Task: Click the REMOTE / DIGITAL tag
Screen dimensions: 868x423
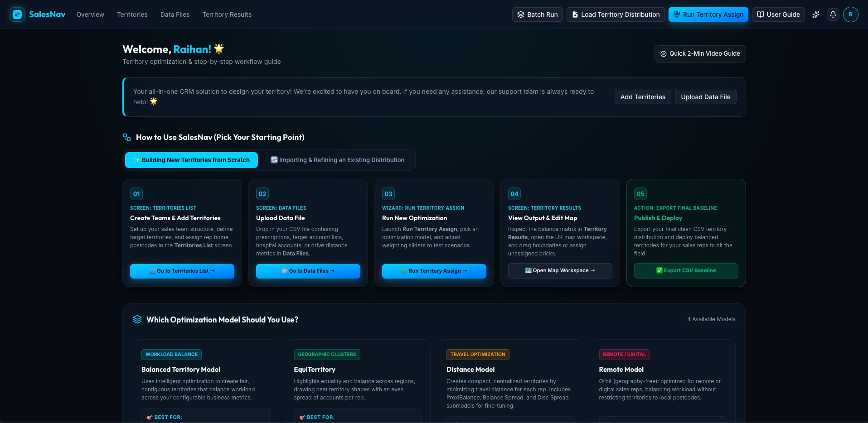Action: click(x=624, y=354)
